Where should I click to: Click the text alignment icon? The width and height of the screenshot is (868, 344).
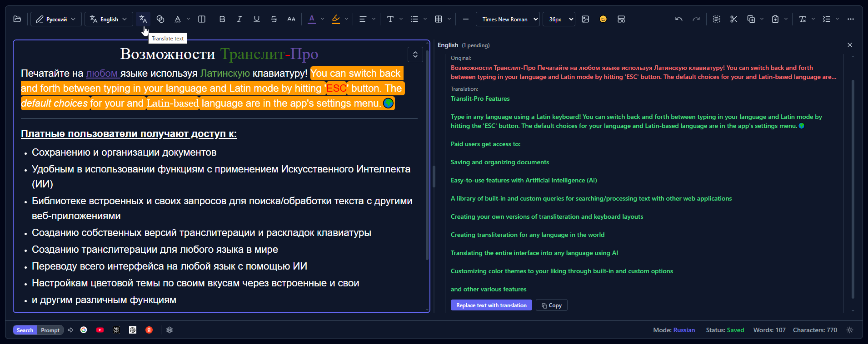(x=363, y=19)
